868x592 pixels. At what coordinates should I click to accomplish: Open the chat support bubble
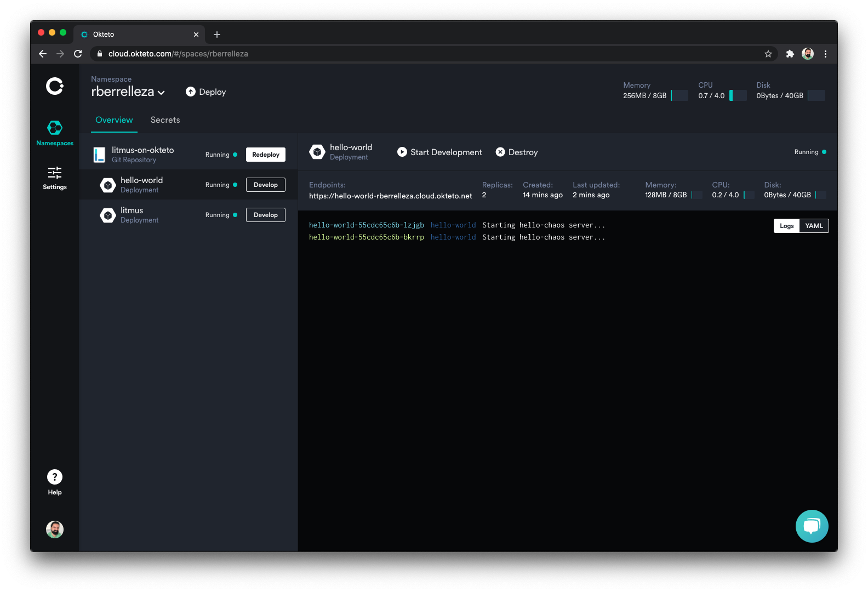pos(812,526)
